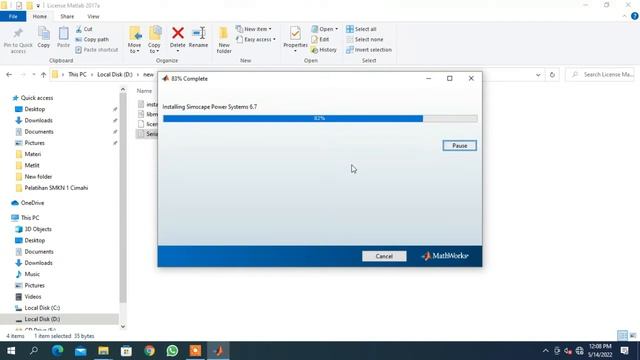
Task: Select Quick access in navigation pane
Action: (37, 98)
